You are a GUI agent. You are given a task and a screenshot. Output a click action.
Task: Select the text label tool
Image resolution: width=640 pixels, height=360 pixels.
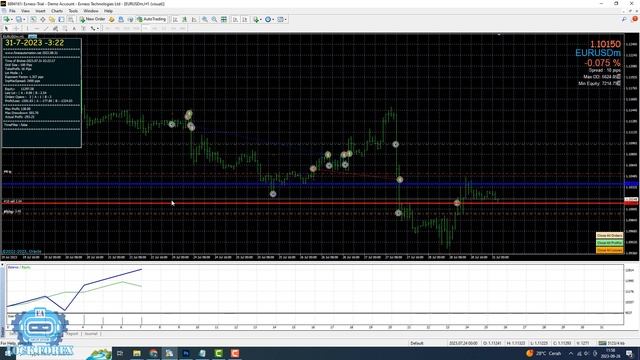tap(83, 28)
